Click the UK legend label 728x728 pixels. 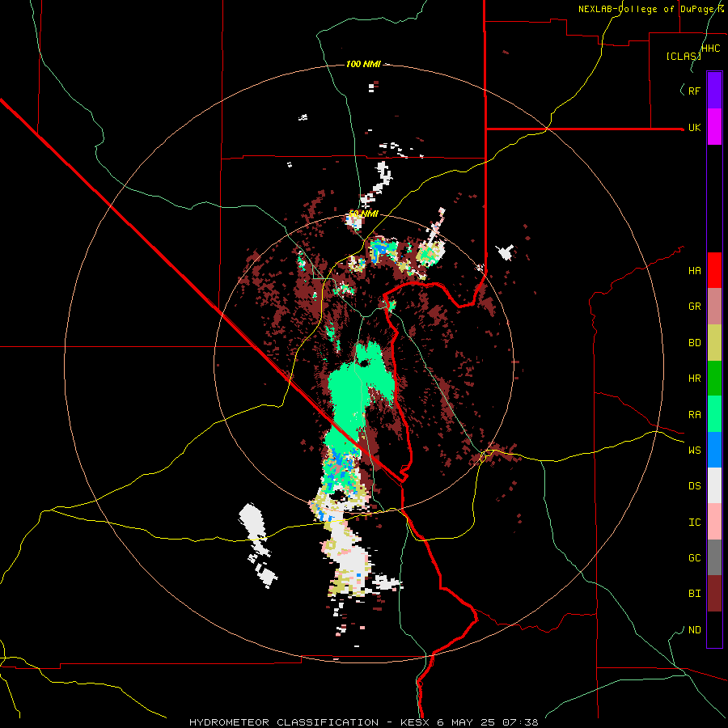pyautogui.click(x=694, y=128)
